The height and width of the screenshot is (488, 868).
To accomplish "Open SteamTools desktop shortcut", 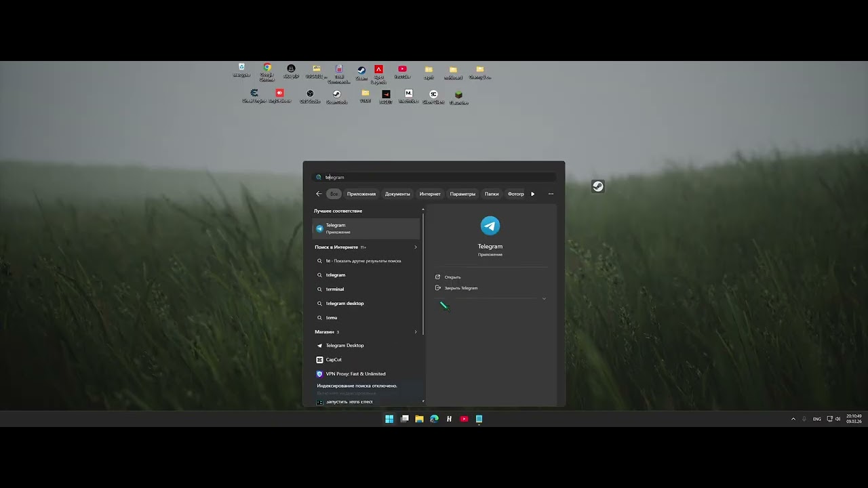I will [336, 97].
